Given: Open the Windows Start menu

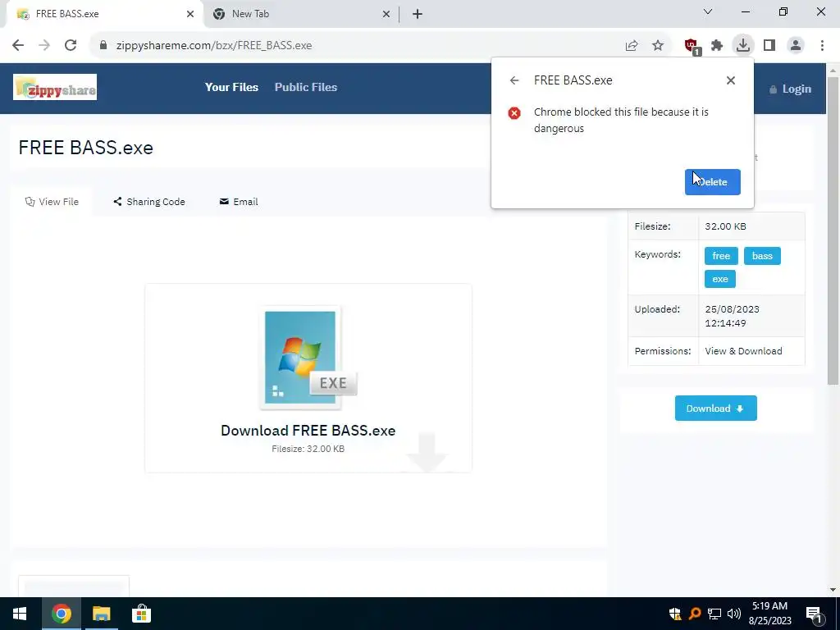Looking at the screenshot, I should click(x=20, y=614).
